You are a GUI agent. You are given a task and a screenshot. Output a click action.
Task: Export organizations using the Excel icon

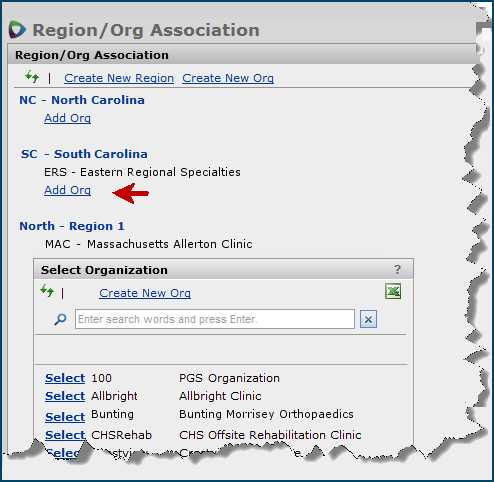pyautogui.click(x=393, y=291)
